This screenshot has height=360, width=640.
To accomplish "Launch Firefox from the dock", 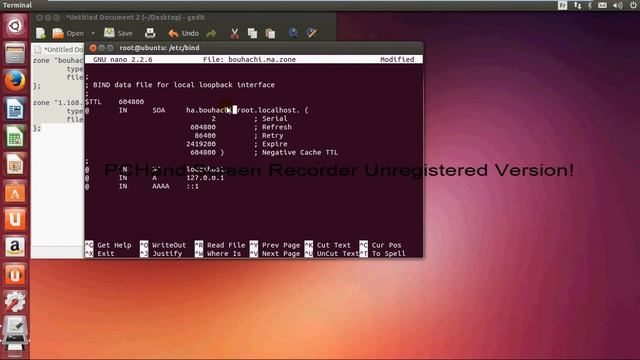I will (x=15, y=81).
